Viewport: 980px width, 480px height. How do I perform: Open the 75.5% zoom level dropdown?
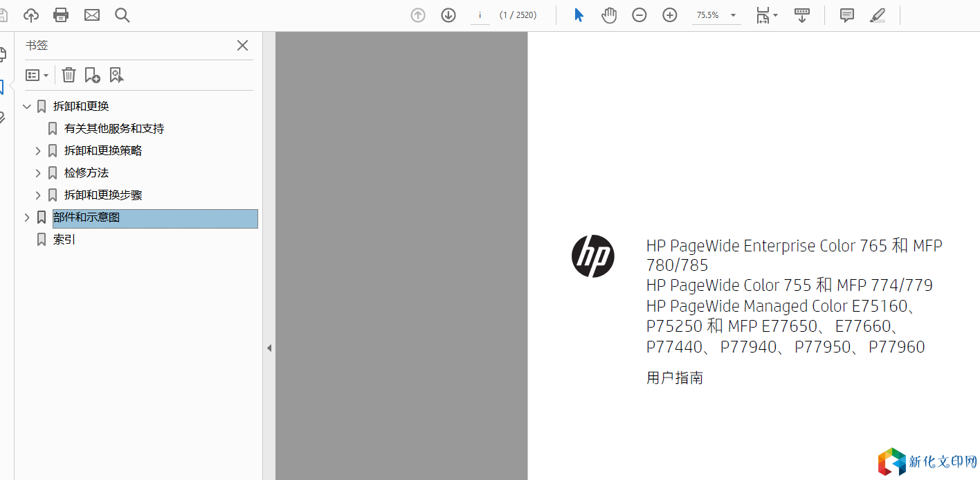733,15
